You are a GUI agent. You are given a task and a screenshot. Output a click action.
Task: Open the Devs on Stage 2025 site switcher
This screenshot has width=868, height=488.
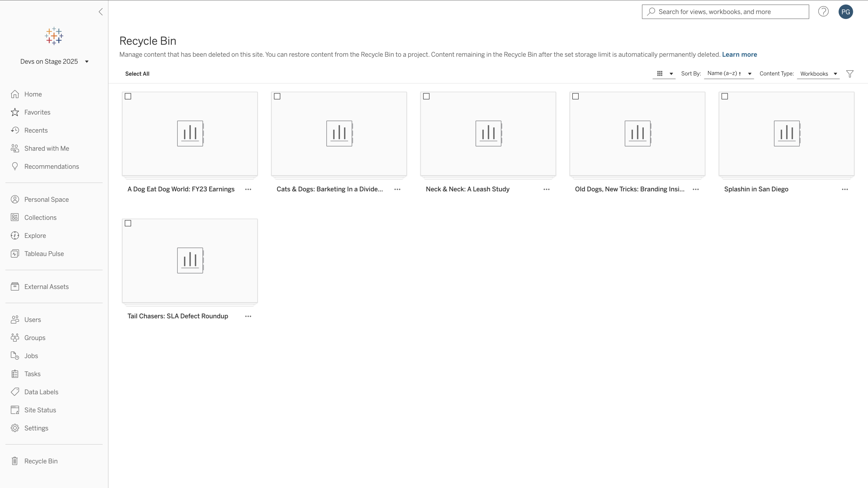click(x=54, y=61)
